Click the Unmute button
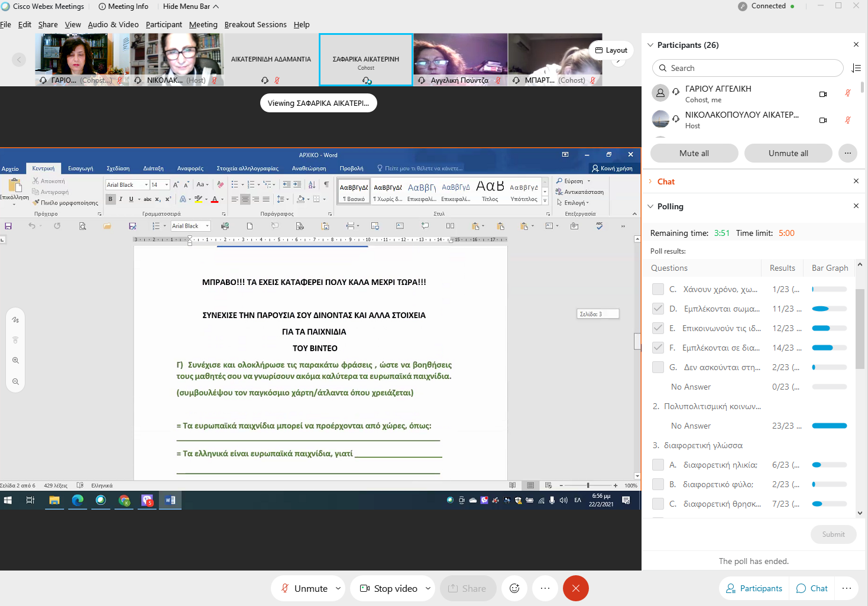The width and height of the screenshot is (868, 606). tap(304, 588)
